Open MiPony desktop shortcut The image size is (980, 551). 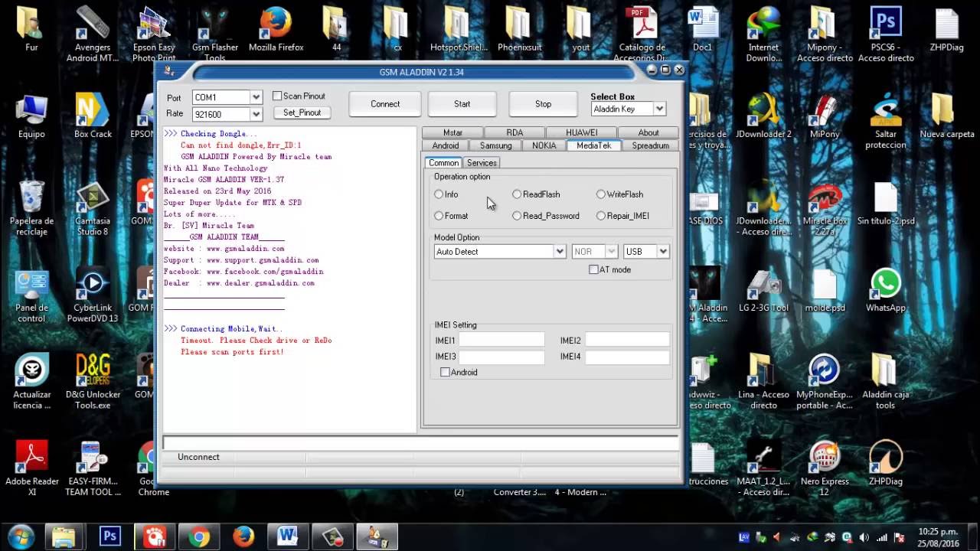825,116
